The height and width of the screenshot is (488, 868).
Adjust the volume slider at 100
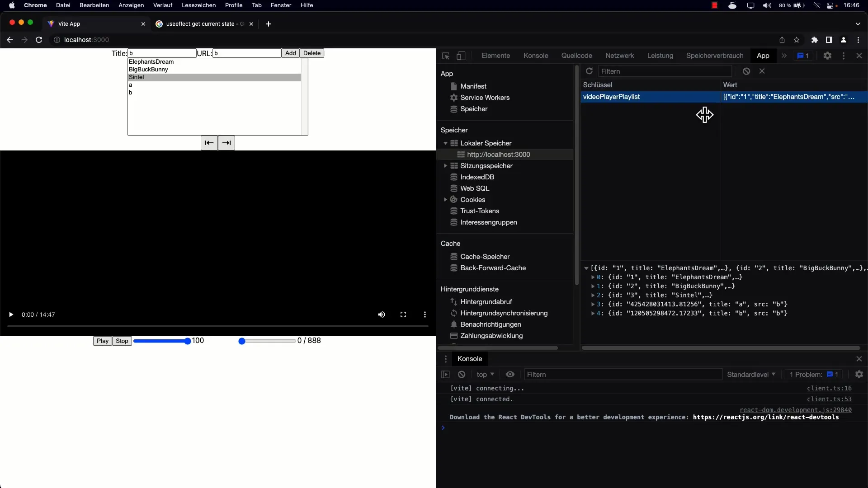coord(162,341)
